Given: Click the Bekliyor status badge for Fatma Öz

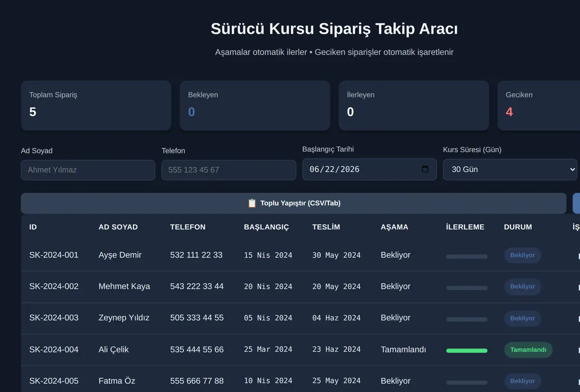Looking at the screenshot, I should [x=522, y=381].
